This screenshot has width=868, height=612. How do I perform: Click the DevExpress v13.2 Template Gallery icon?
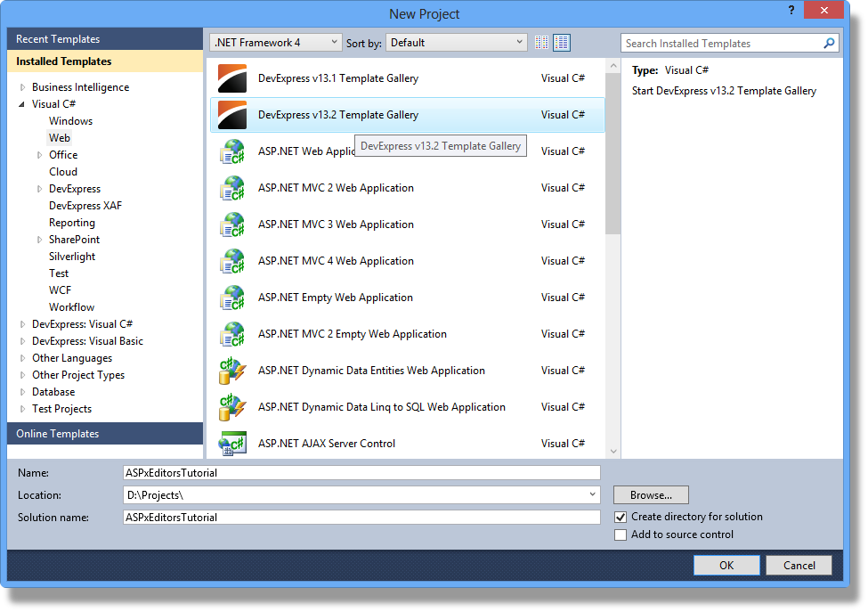pyautogui.click(x=232, y=115)
